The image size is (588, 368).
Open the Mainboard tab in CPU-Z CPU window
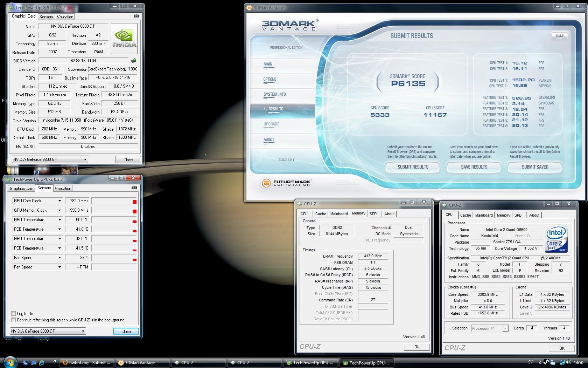tap(484, 215)
